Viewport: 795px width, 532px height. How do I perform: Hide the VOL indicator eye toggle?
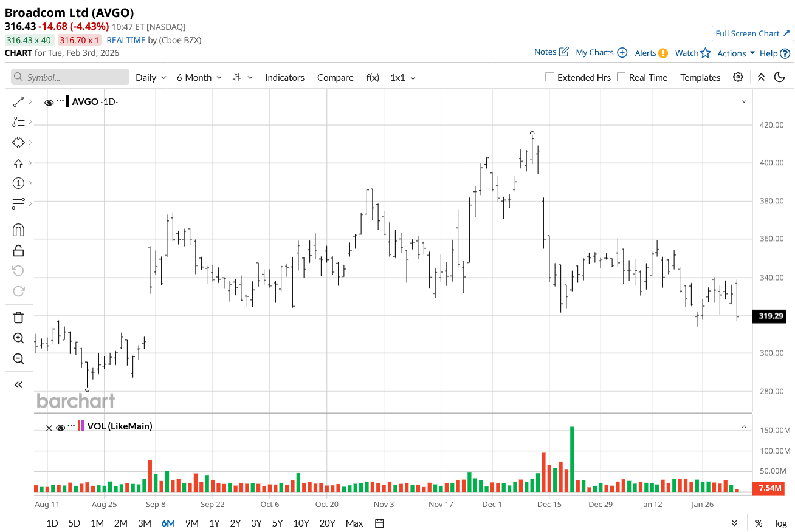click(x=60, y=428)
